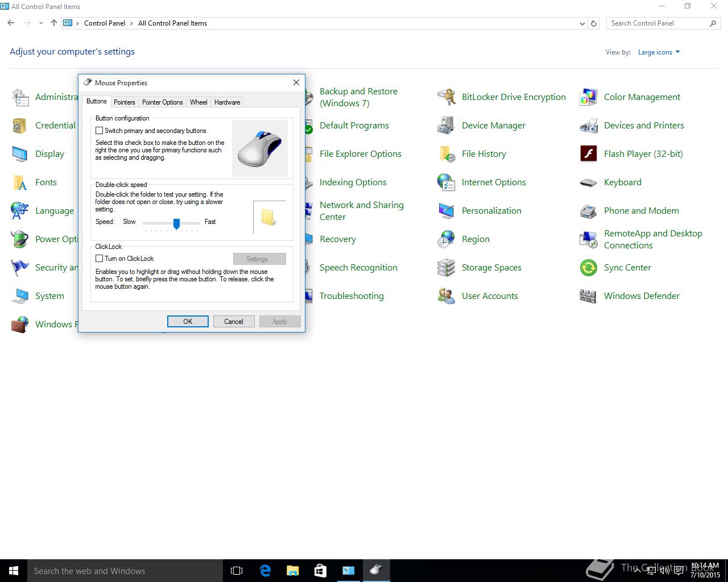
Task: Open the Credential Manager safe icon
Action: [20, 126]
